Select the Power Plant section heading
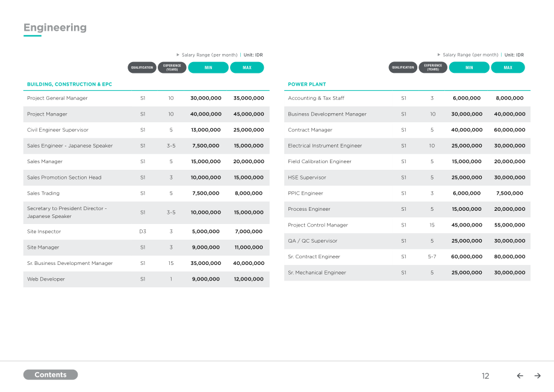 (x=307, y=84)
